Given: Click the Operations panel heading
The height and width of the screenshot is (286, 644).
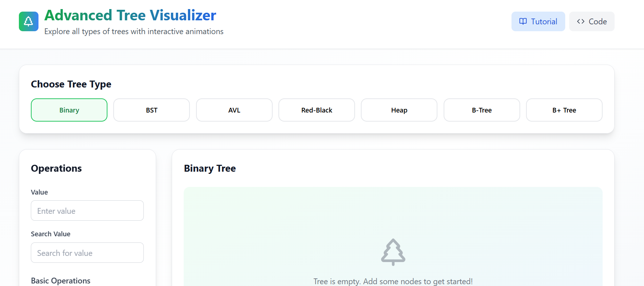Looking at the screenshot, I should tap(56, 168).
